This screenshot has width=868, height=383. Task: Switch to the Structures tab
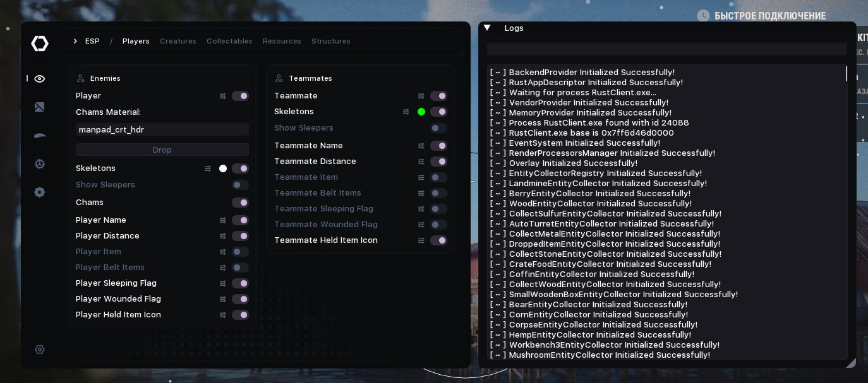(331, 41)
